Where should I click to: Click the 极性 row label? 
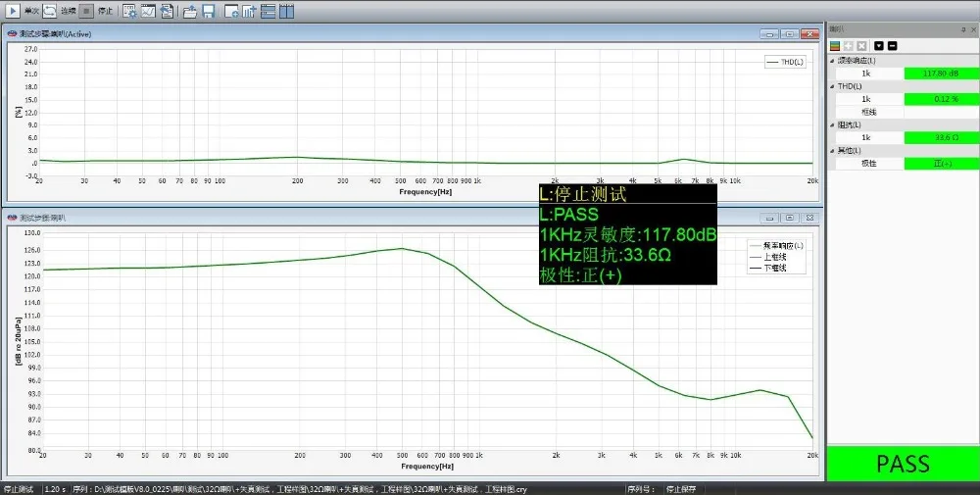pyautogui.click(x=868, y=163)
